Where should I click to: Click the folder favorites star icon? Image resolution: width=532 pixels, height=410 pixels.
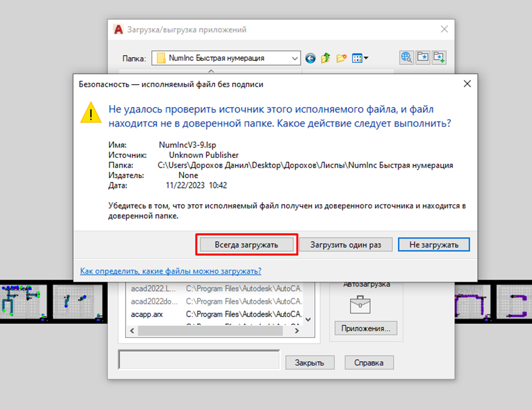(423, 57)
